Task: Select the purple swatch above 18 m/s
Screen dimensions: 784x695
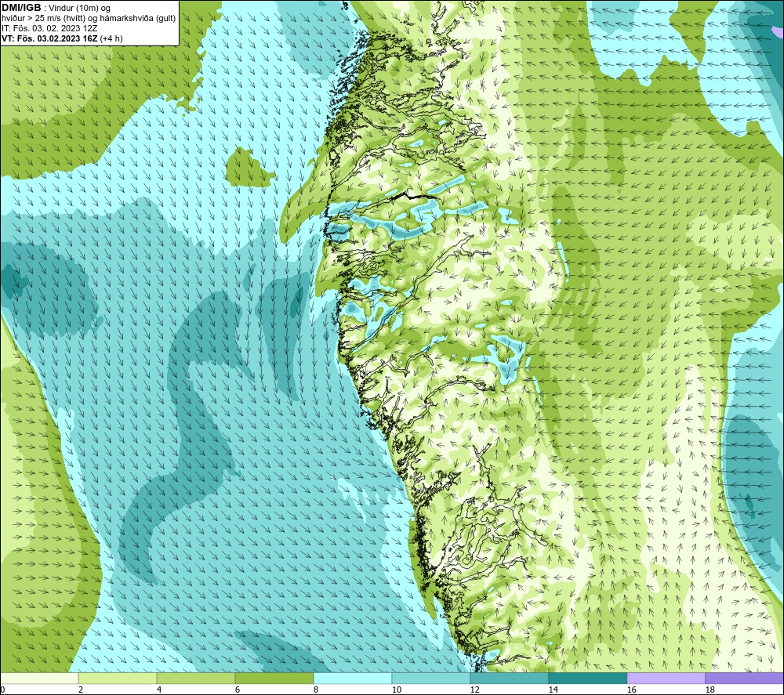Action: pyautogui.click(x=744, y=678)
